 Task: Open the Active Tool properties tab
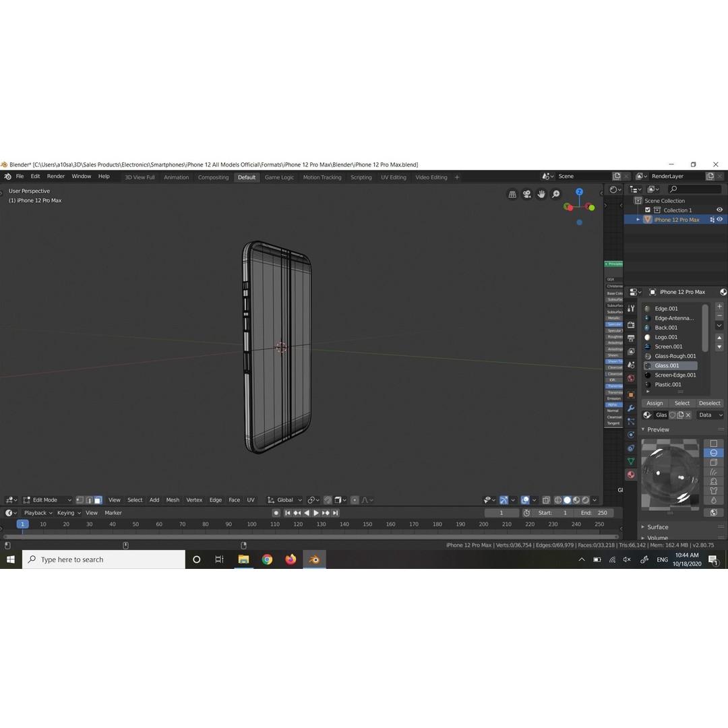click(630, 309)
